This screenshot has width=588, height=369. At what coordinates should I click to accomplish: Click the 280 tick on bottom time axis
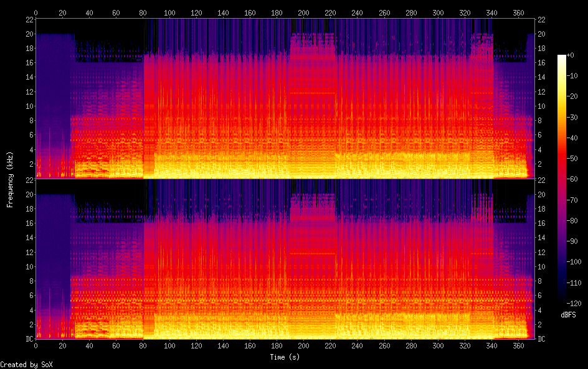[x=411, y=346]
